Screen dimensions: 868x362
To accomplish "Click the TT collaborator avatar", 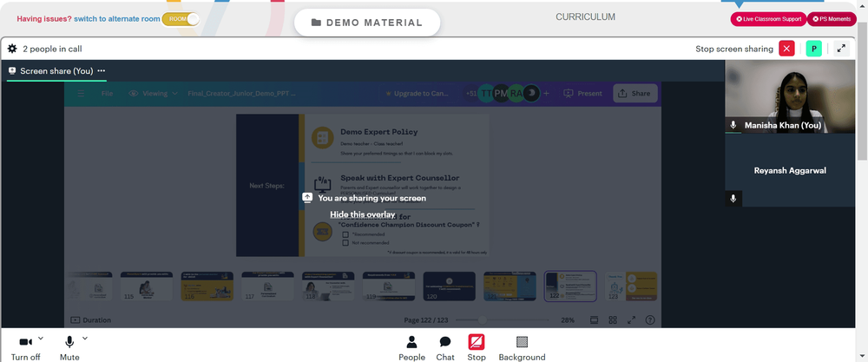I will (x=486, y=94).
